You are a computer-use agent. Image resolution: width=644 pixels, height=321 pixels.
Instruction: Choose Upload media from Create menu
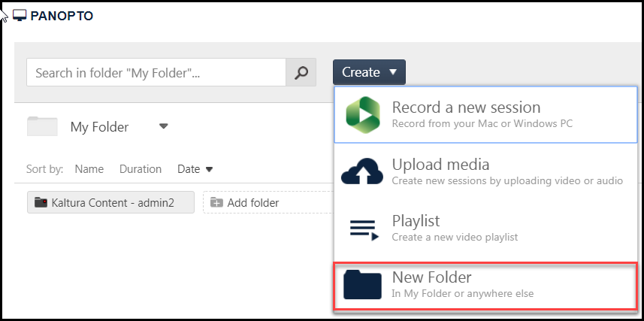[x=440, y=165]
